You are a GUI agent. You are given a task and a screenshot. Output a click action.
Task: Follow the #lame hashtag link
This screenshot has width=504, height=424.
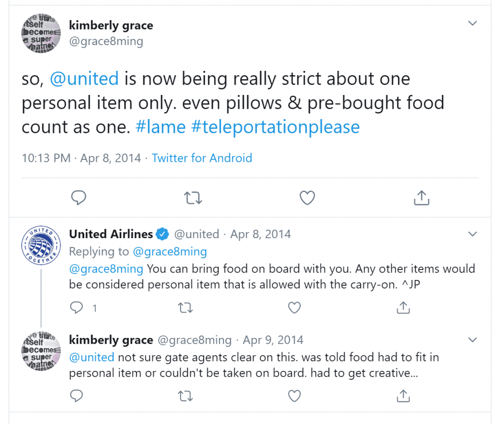click(161, 127)
